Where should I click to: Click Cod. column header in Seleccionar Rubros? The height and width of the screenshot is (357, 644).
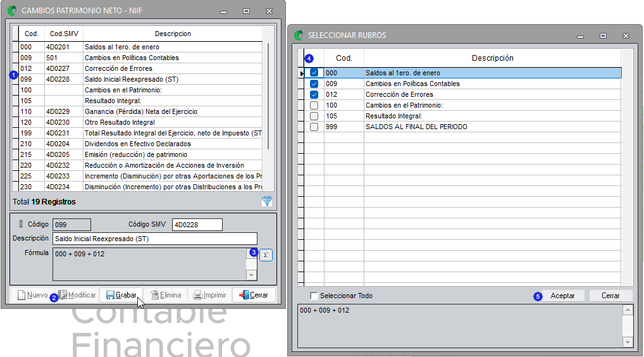pos(344,58)
